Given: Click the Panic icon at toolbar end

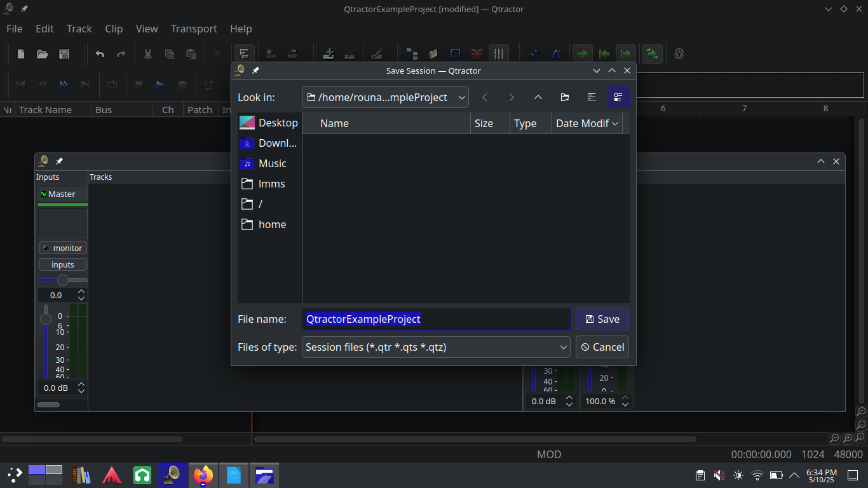Looking at the screenshot, I should tap(679, 54).
